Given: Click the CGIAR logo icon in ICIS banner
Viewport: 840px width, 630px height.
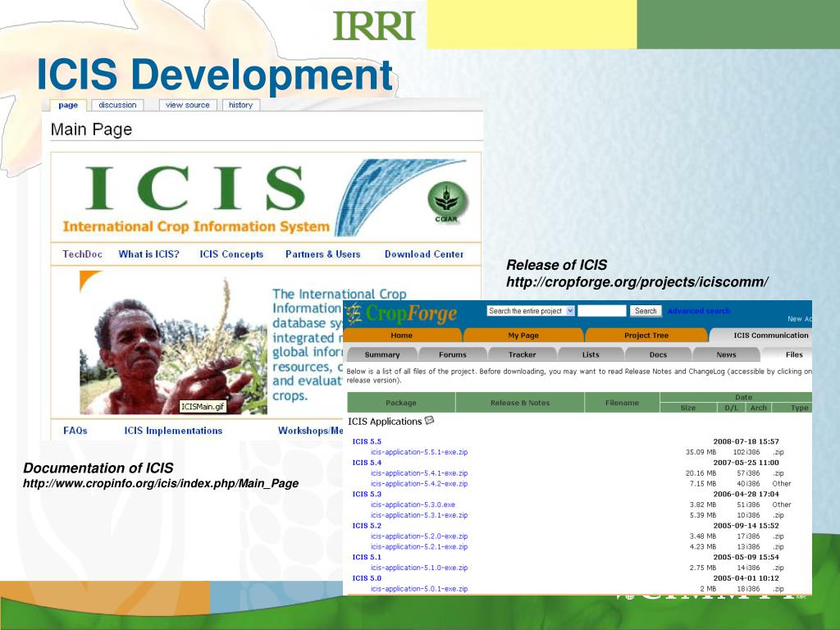Looking at the screenshot, I should pyautogui.click(x=447, y=202).
